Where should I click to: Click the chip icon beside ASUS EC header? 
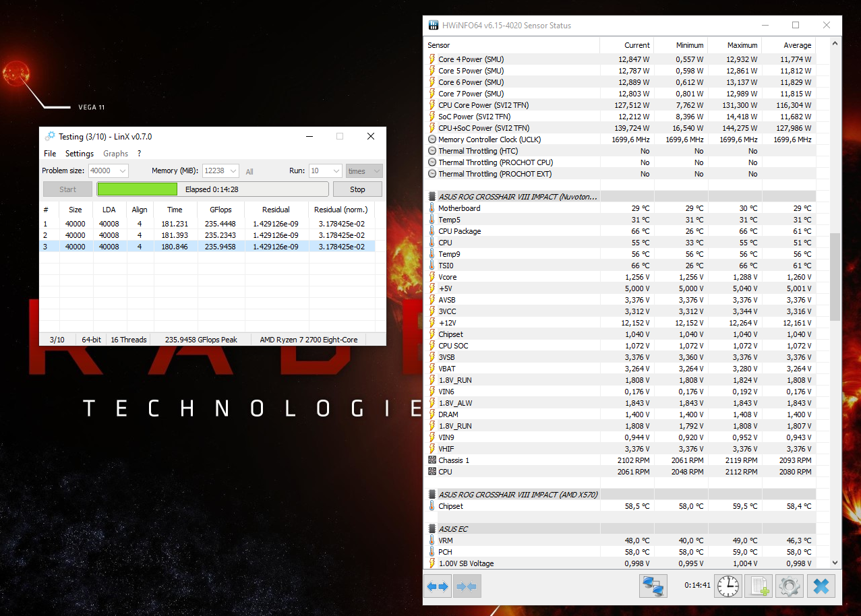(432, 529)
